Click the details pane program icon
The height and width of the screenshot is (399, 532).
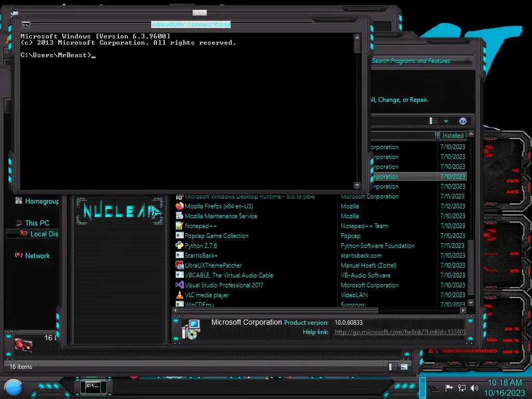[x=191, y=329]
